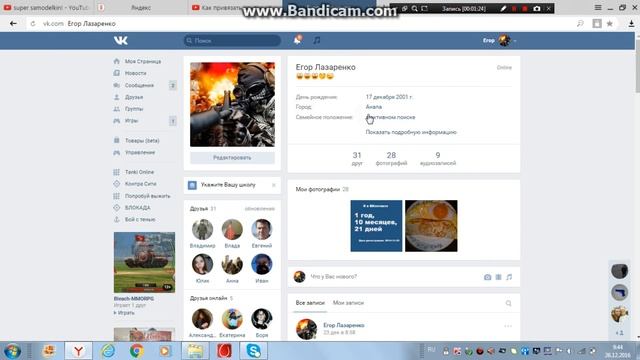Open Google Chrome from the taskbar
The height and width of the screenshot is (360, 640).
[x=137, y=351]
